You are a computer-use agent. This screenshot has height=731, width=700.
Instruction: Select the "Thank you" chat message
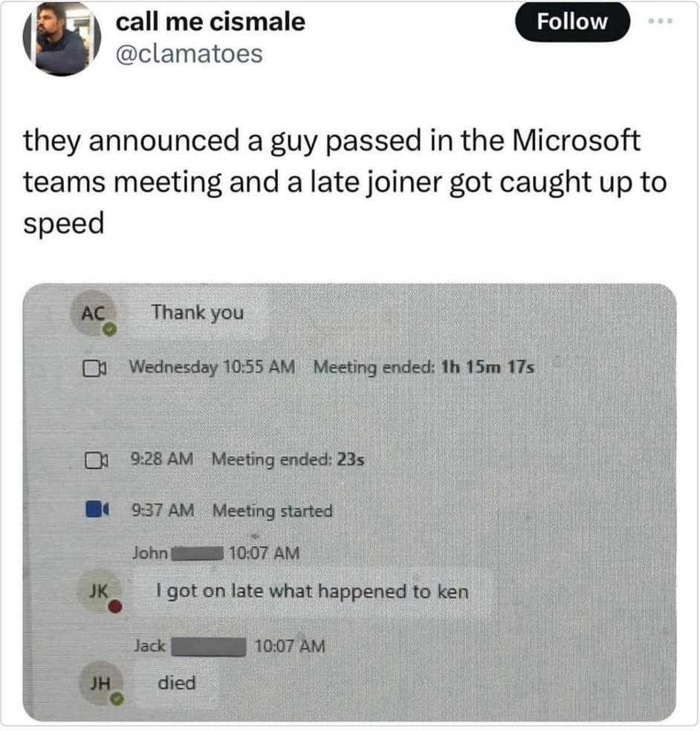pyautogui.click(x=198, y=313)
